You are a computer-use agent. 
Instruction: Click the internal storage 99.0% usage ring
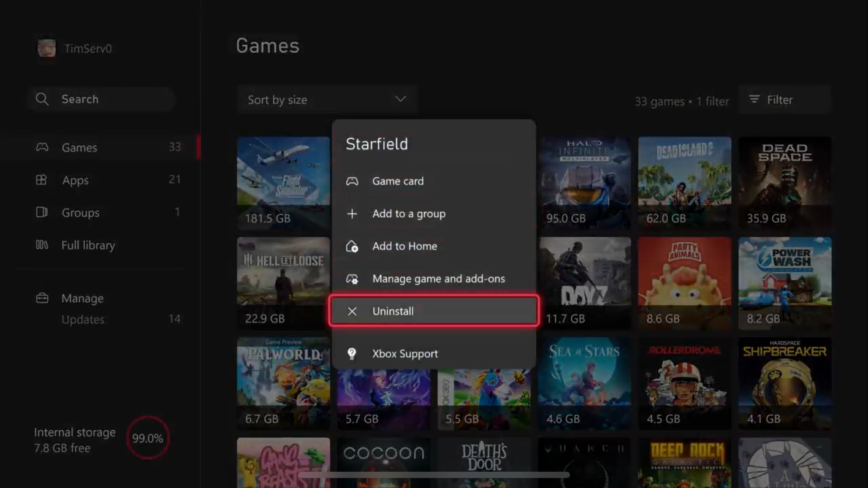(x=148, y=438)
